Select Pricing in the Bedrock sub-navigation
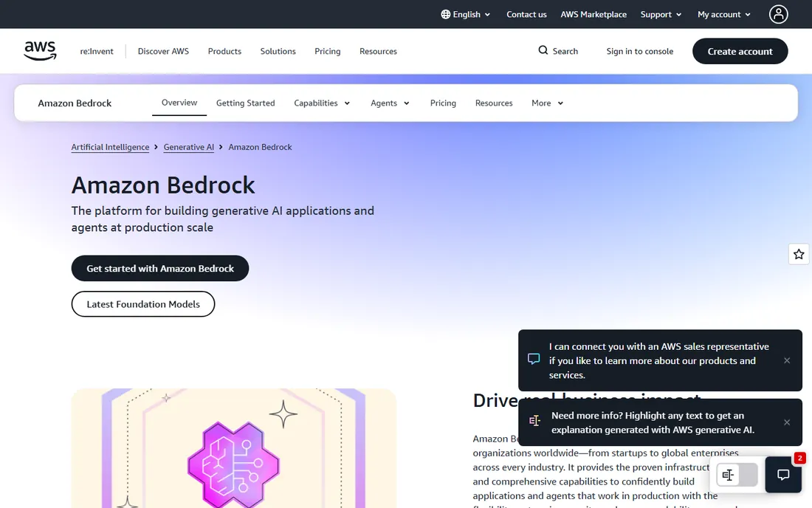812x508 pixels. pyautogui.click(x=443, y=103)
